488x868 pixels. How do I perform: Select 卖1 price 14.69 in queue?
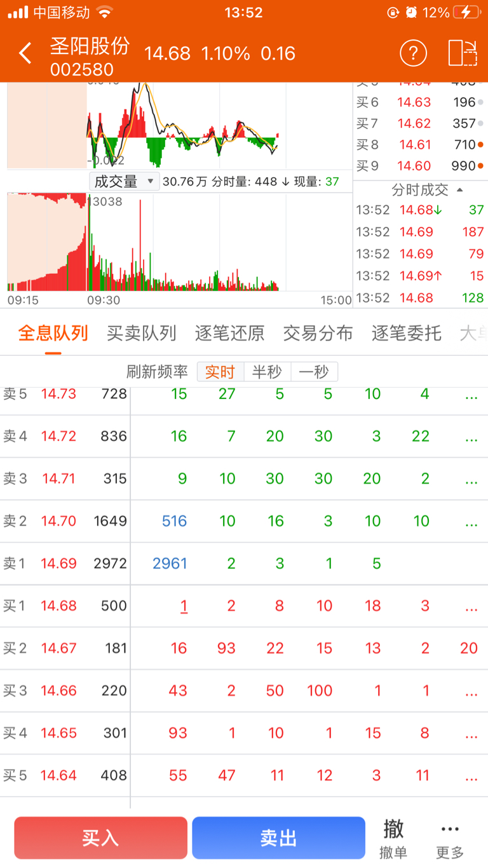click(58, 564)
